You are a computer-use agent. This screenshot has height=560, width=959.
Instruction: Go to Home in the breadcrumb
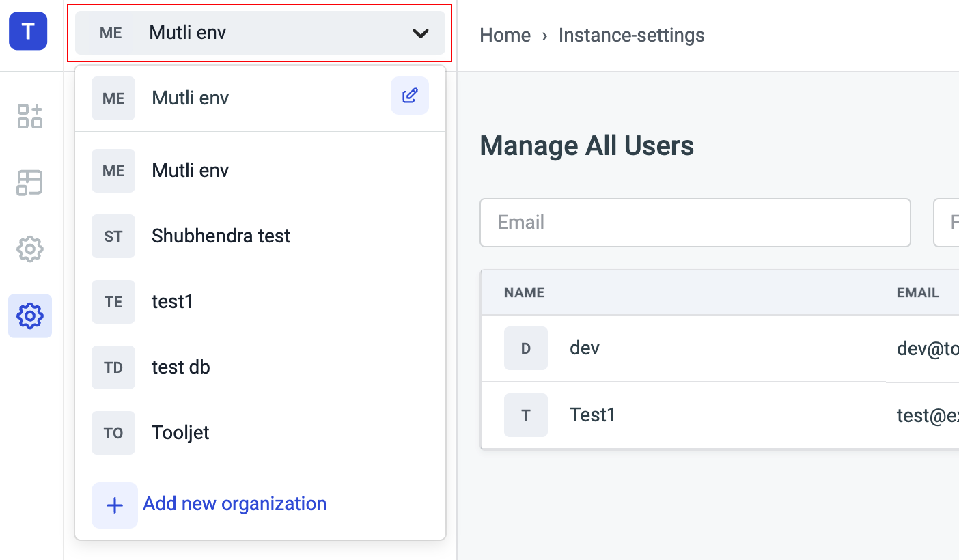point(505,36)
